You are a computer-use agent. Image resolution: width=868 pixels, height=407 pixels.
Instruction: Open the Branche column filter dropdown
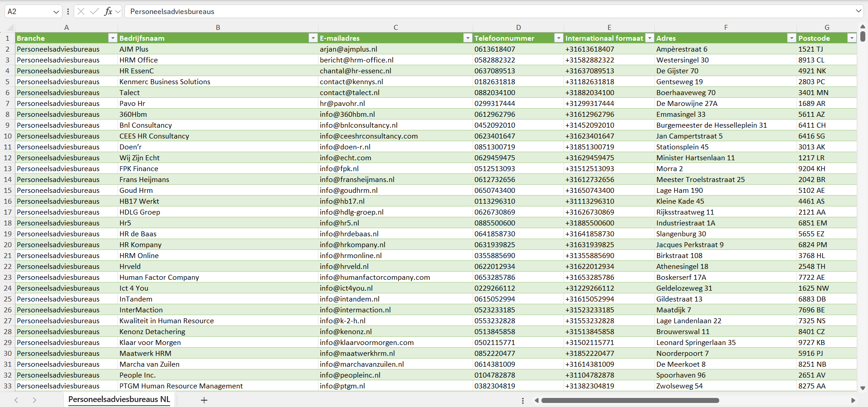click(x=113, y=38)
